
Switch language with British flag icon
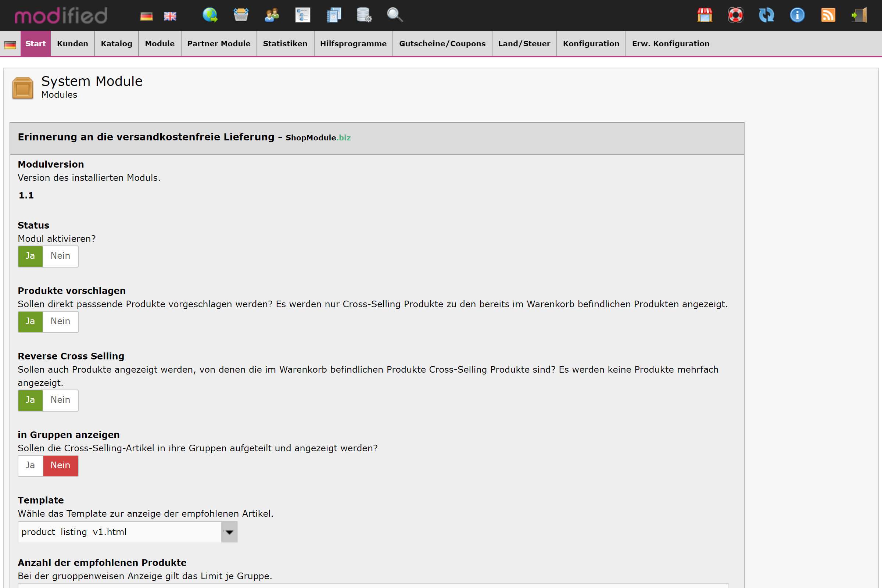170,16
